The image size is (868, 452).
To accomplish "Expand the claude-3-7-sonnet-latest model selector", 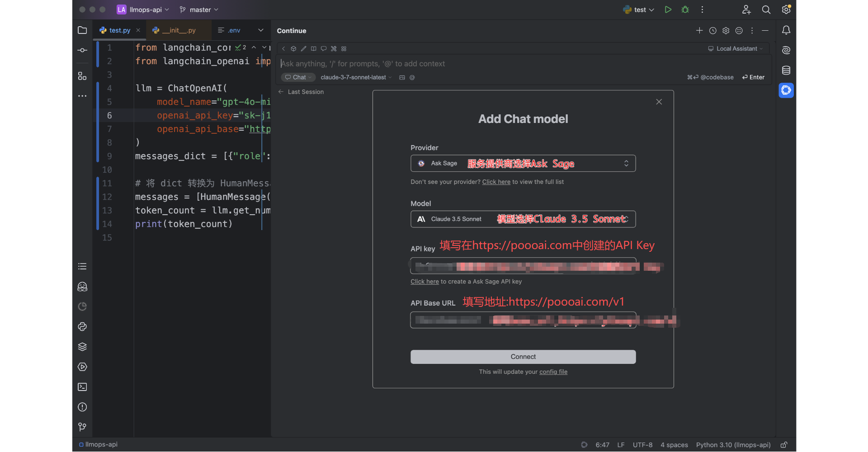I will pos(356,78).
